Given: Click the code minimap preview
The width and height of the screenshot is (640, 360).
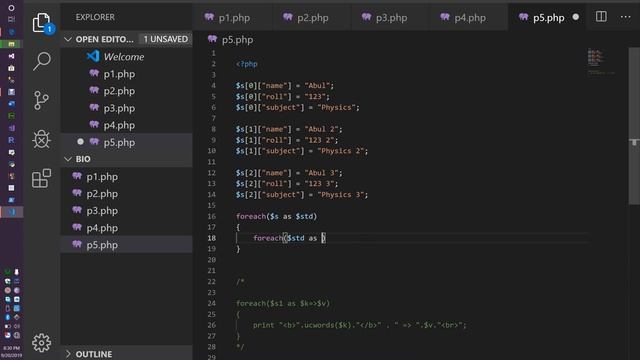Looking at the screenshot, I should 601,62.
